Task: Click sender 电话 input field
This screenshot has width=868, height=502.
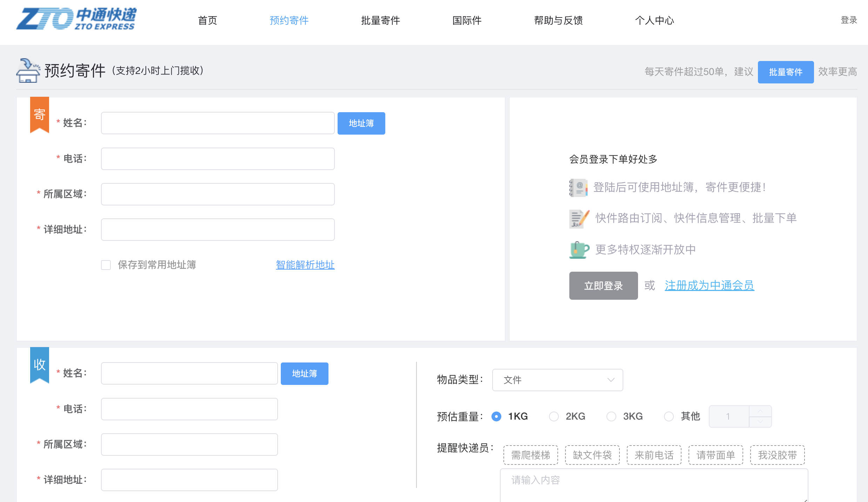Action: 218,159
